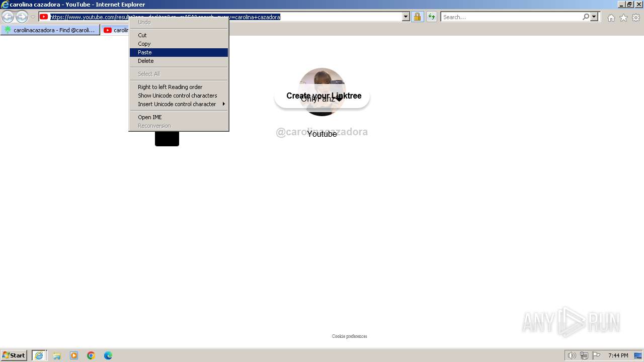This screenshot has width=644, height=362.
Task: Click the Internet Explorer title bar icon
Action: click(x=5, y=5)
